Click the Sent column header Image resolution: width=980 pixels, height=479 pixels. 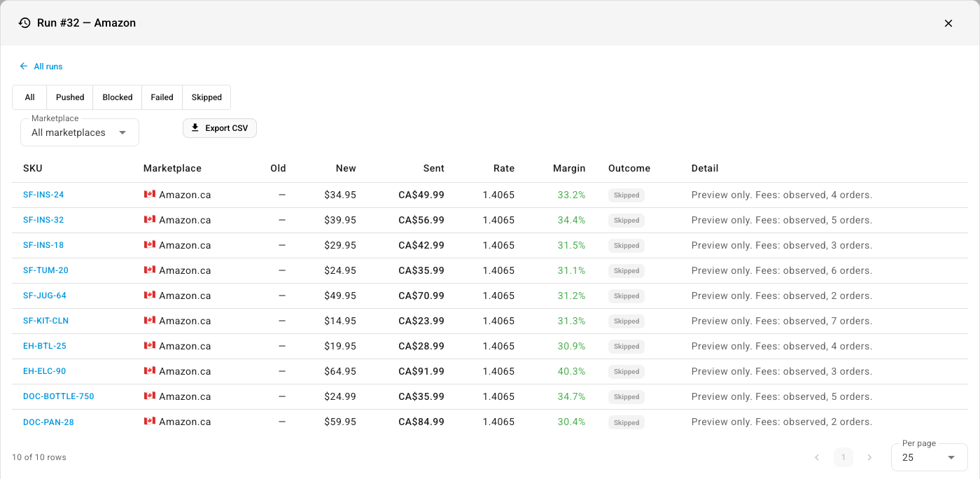click(434, 168)
